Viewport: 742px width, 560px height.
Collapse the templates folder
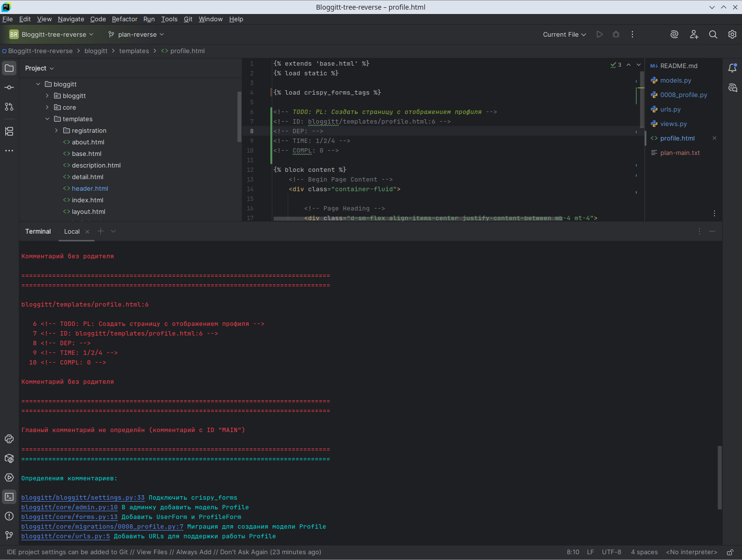47,119
